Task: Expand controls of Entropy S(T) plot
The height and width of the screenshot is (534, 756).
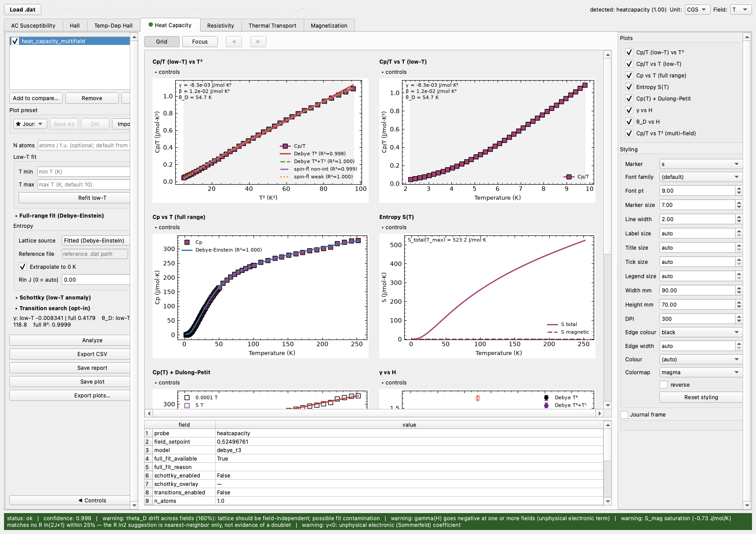Action: tap(394, 227)
